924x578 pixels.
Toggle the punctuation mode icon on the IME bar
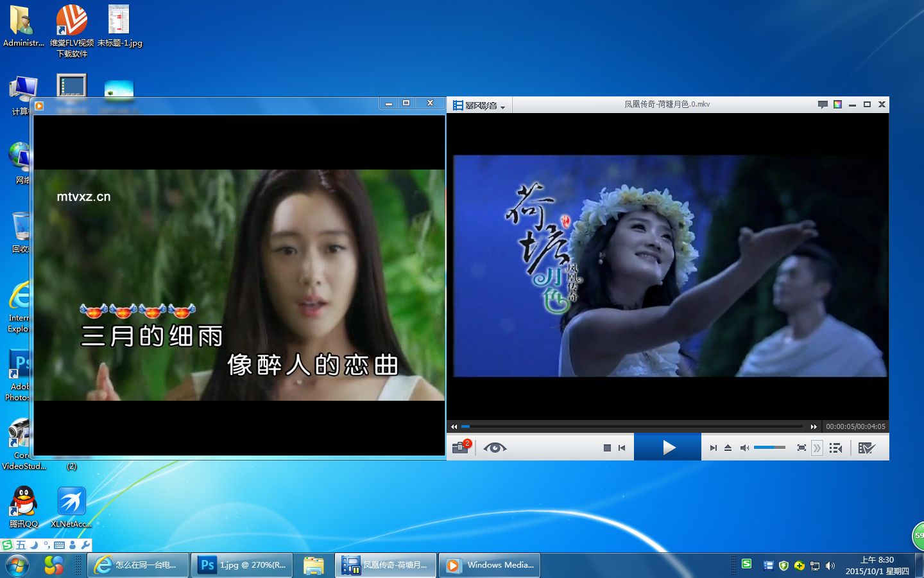46,545
